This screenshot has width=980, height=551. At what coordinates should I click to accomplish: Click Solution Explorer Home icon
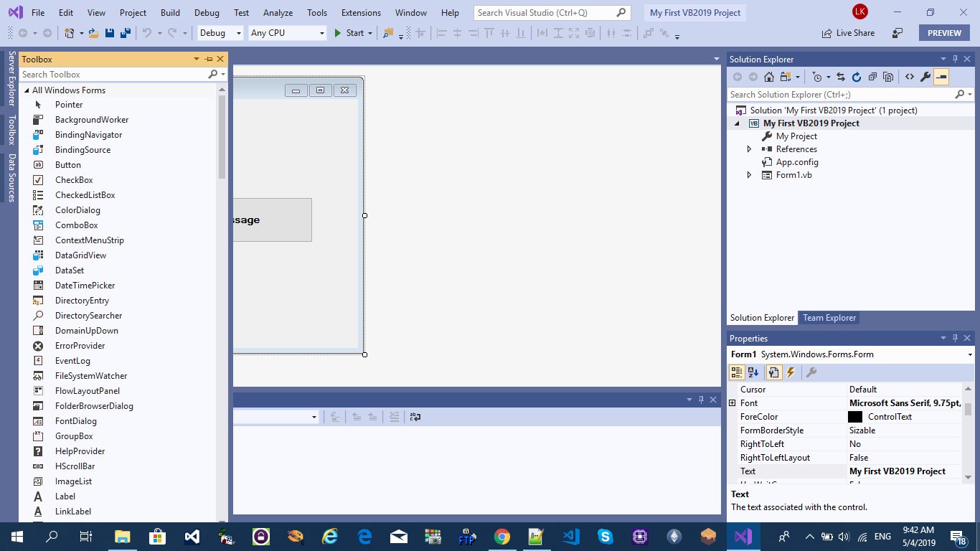point(768,77)
